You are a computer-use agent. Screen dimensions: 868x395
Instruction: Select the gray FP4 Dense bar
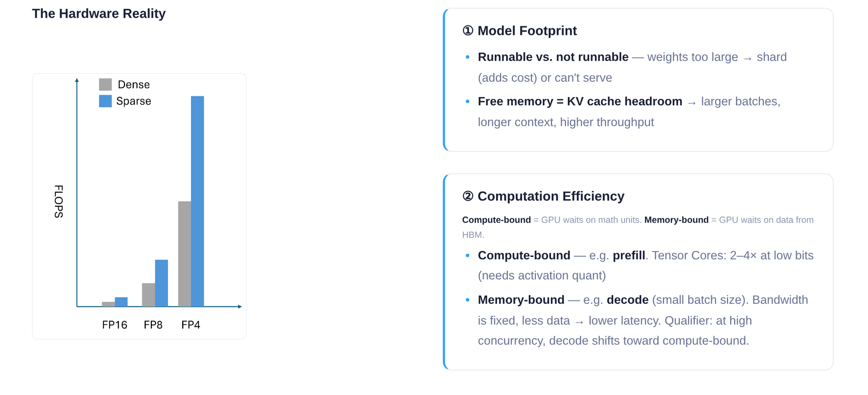(185, 254)
